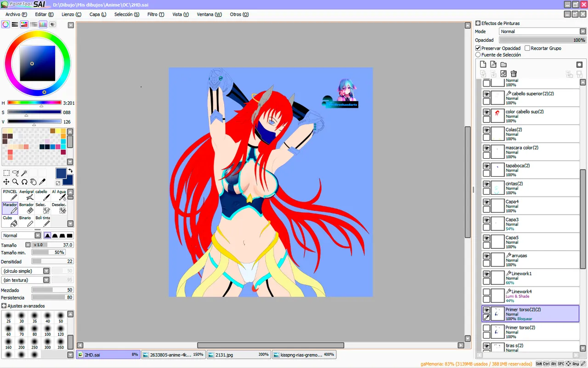Enable Recortar Grupo checkbox
Screen dimensions: 588x368
527,48
